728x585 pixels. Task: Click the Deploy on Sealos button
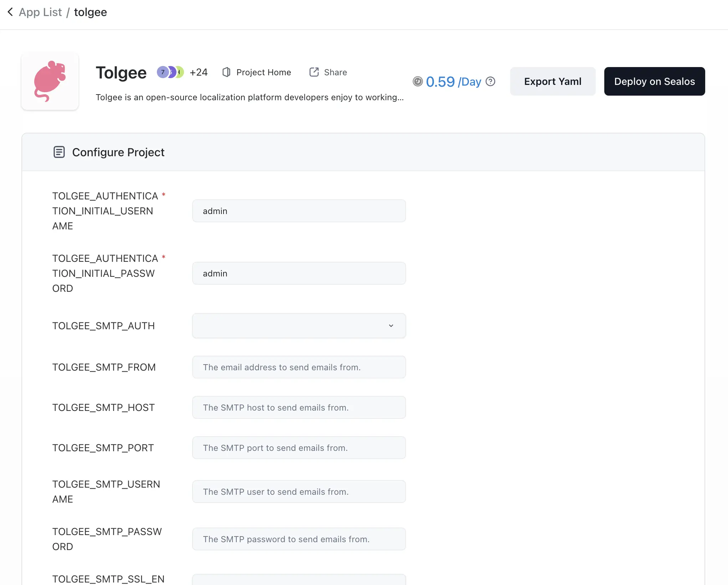tap(654, 81)
